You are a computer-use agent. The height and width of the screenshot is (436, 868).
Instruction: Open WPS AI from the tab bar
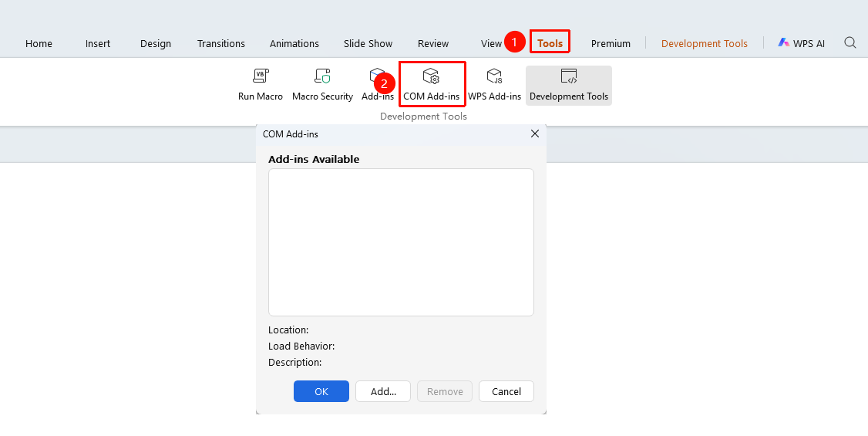tap(801, 43)
